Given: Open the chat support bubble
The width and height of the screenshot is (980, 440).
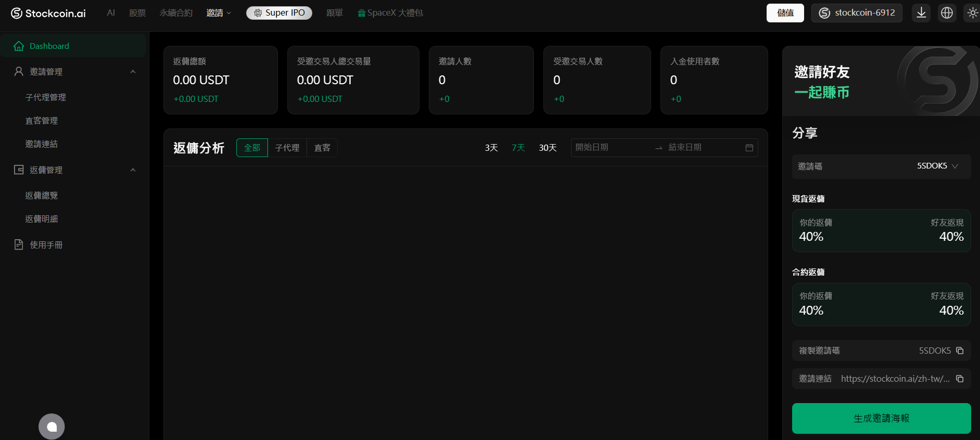Looking at the screenshot, I should (52, 426).
